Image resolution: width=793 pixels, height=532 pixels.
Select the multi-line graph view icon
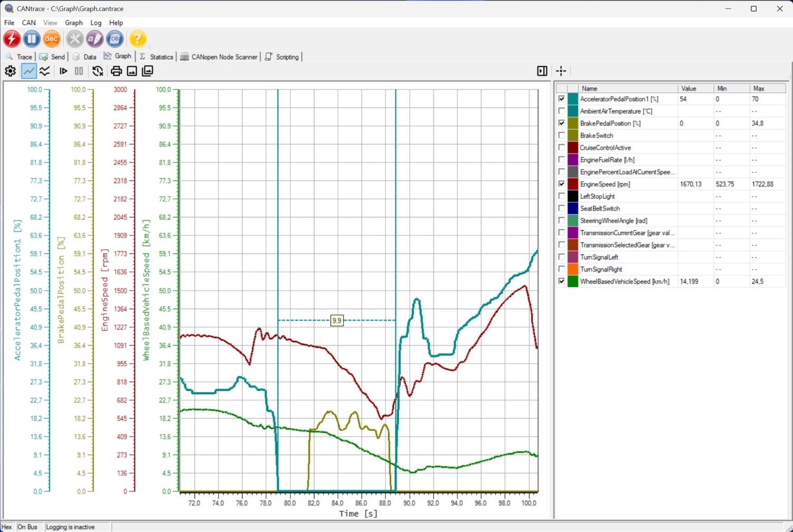coord(45,71)
